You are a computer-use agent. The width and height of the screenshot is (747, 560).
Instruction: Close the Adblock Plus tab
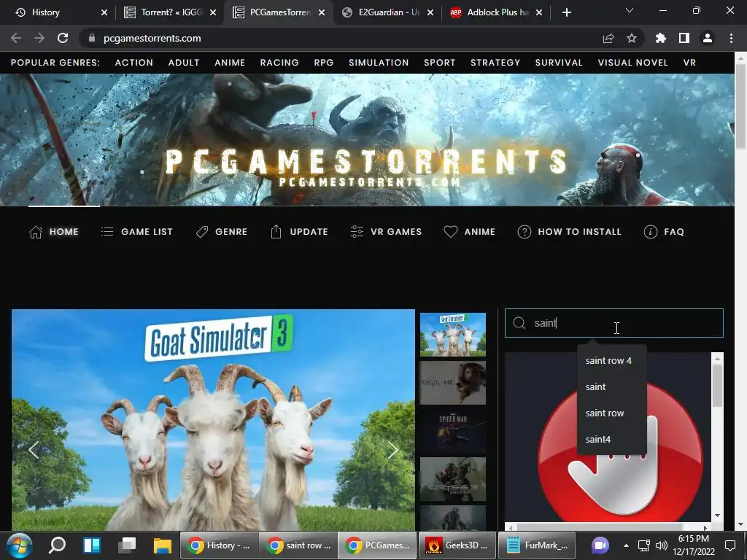(x=539, y=12)
